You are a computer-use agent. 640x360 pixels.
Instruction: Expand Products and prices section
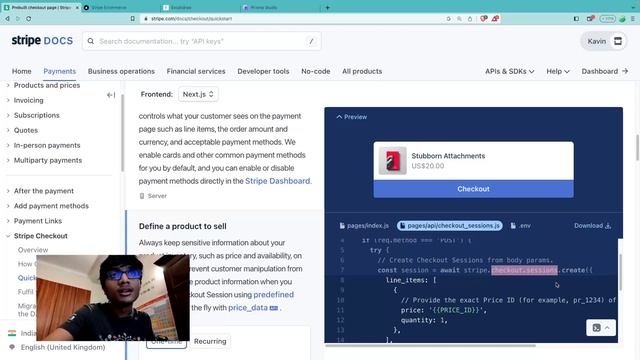[x=8, y=85]
